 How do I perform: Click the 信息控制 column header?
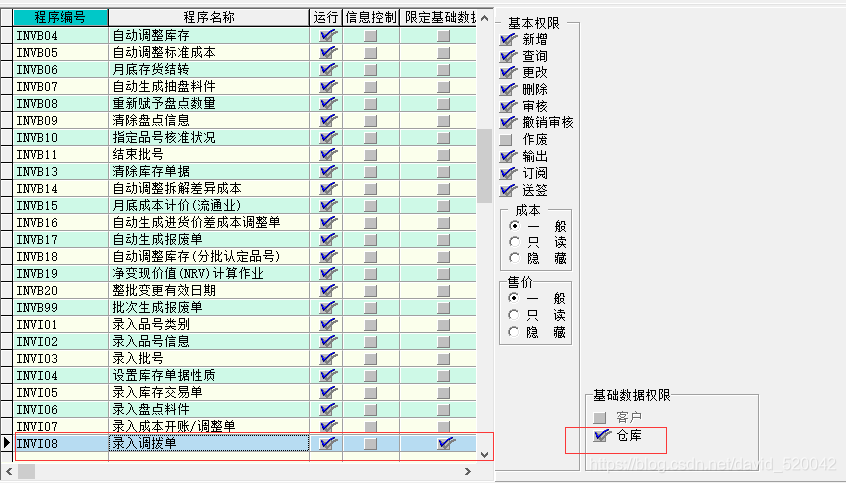371,18
